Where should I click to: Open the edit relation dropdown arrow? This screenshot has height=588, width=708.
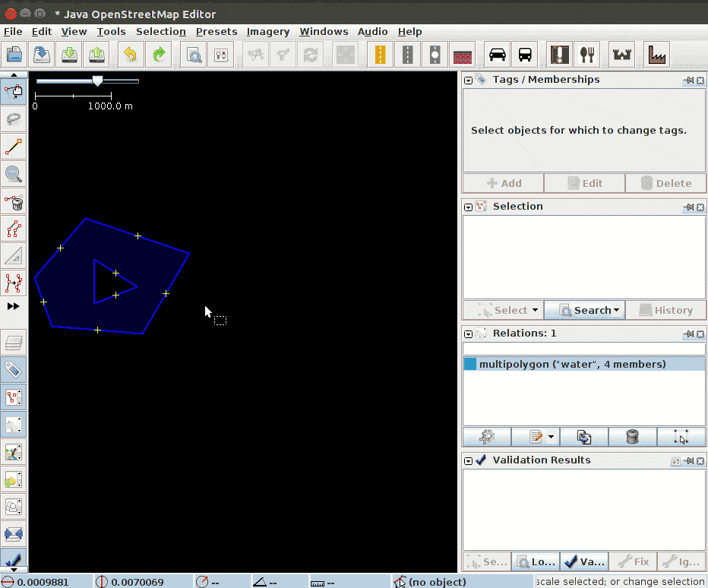(x=551, y=436)
